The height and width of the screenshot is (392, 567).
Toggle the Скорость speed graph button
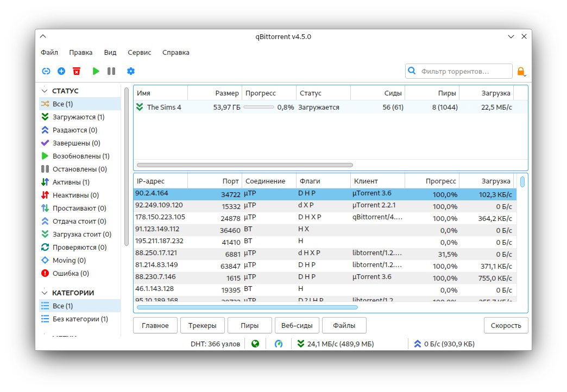[506, 326]
